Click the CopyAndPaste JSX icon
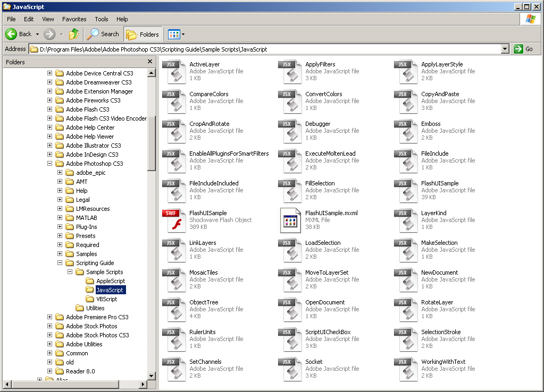Image resolution: width=544 pixels, height=392 pixels. (406, 101)
